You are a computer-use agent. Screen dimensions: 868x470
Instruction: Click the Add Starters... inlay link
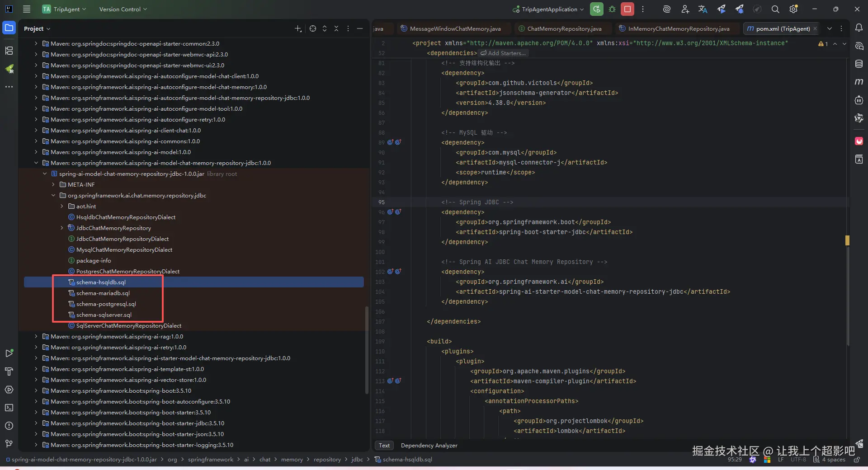click(x=504, y=53)
